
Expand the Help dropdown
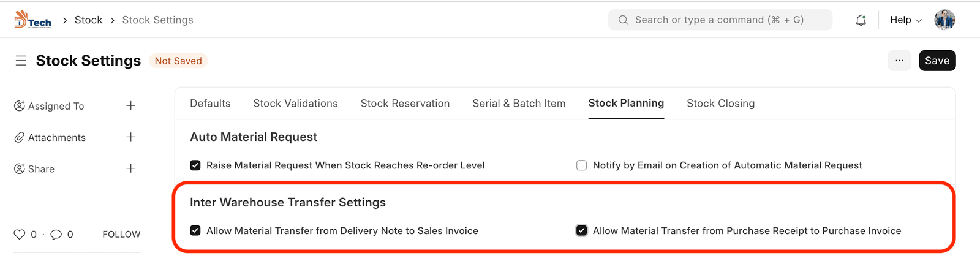coord(905,20)
